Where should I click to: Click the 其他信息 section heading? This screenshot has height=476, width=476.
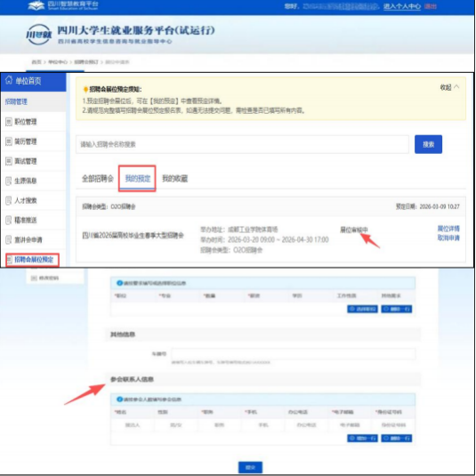pos(123,335)
